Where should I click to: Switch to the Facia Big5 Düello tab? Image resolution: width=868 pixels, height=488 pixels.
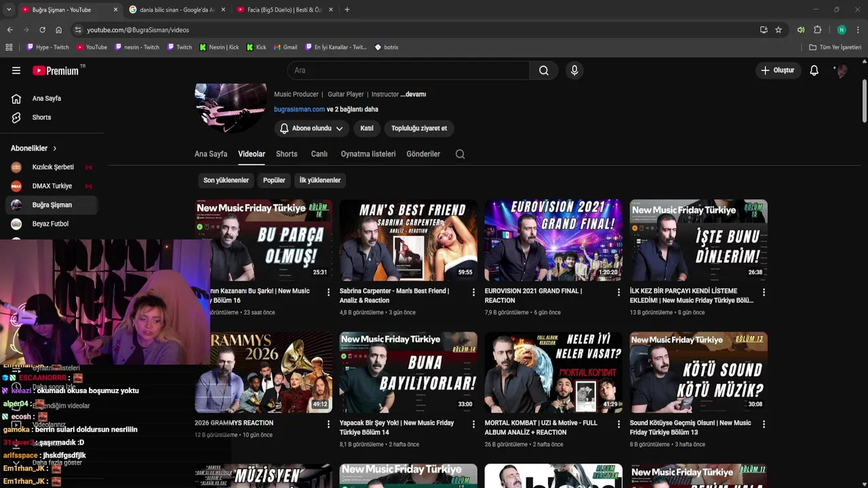click(285, 9)
